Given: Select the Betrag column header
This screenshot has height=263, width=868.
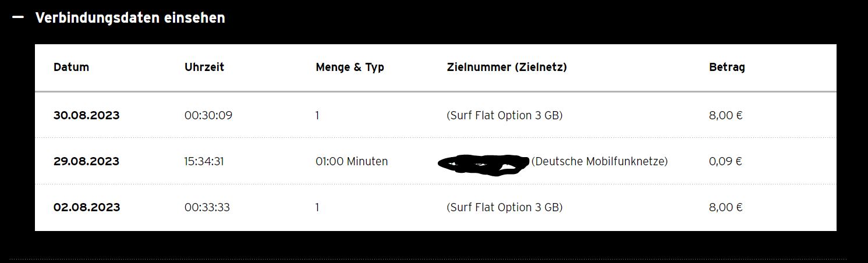Looking at the screenshot, I should (x=727, y=67).
